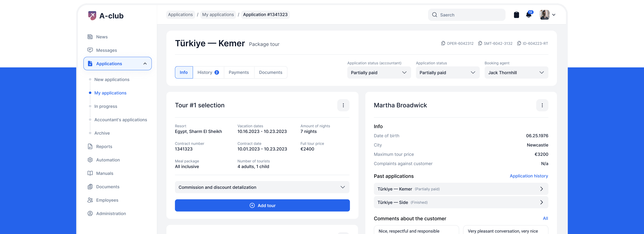
Task: Switch to the Documents tab
Action: [270, 72]
